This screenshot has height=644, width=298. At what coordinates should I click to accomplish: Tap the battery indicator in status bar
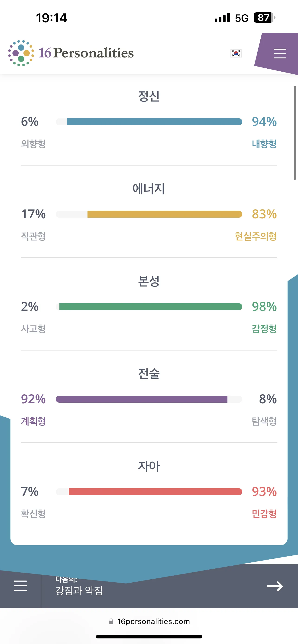point(264,18)
